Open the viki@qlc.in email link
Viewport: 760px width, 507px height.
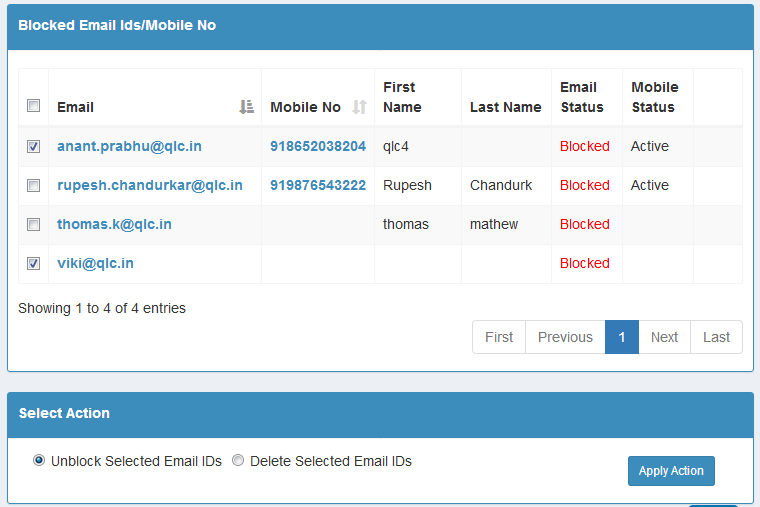(x=95, y=263)
